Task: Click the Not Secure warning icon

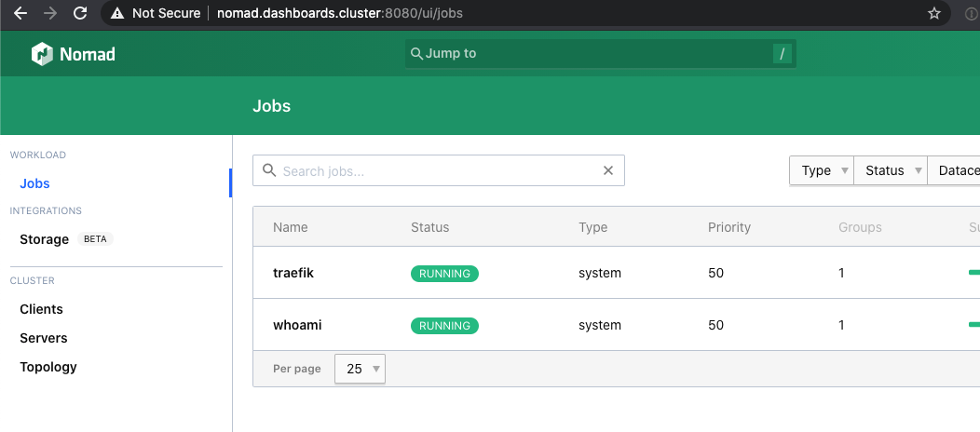Action: [x=117, y=13]
